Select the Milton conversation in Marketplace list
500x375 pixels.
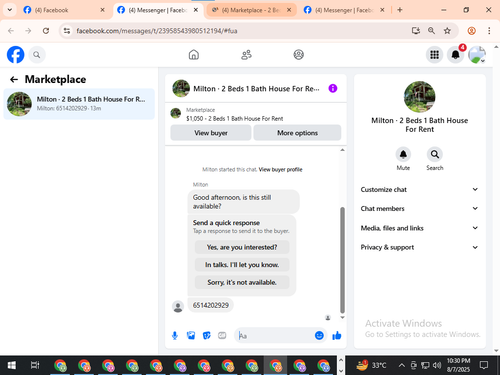tap(79, 104)
